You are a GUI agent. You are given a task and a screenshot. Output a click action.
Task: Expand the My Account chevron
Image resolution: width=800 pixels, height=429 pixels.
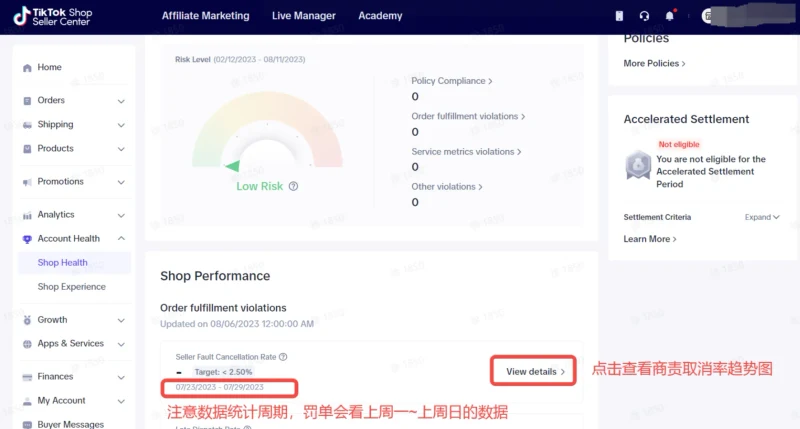(121, 401)
